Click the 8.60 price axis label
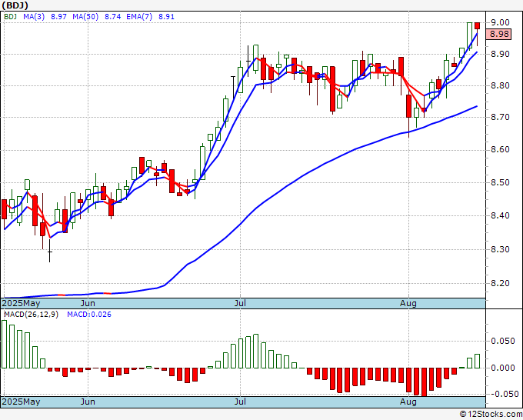This screenshot has width=523, height=420. tap(500, 150)
